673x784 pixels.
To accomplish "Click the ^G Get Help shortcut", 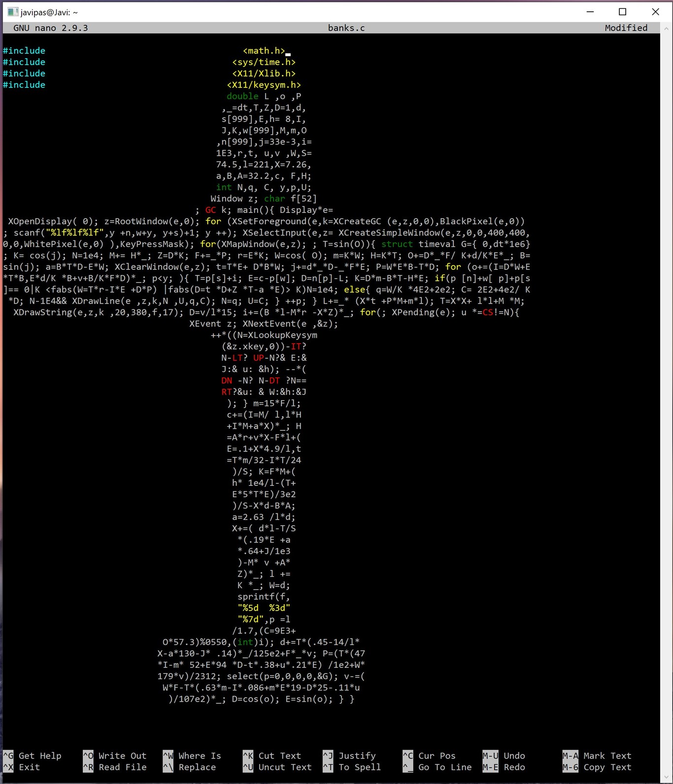I will click(x=33, y=756).
